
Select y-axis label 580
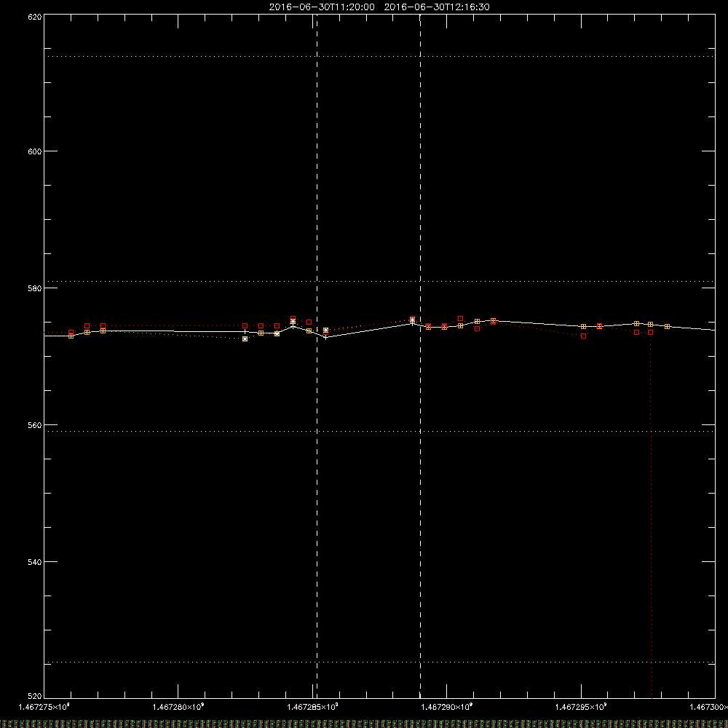(35, 288)
